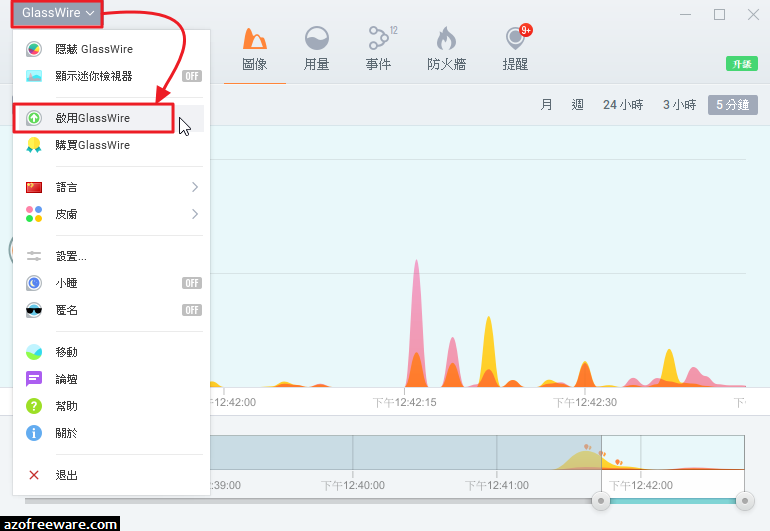Click the skin colored dots icon
Image resolution: width=770 pixels, height=531 pixels.
(x=34, y=214)
